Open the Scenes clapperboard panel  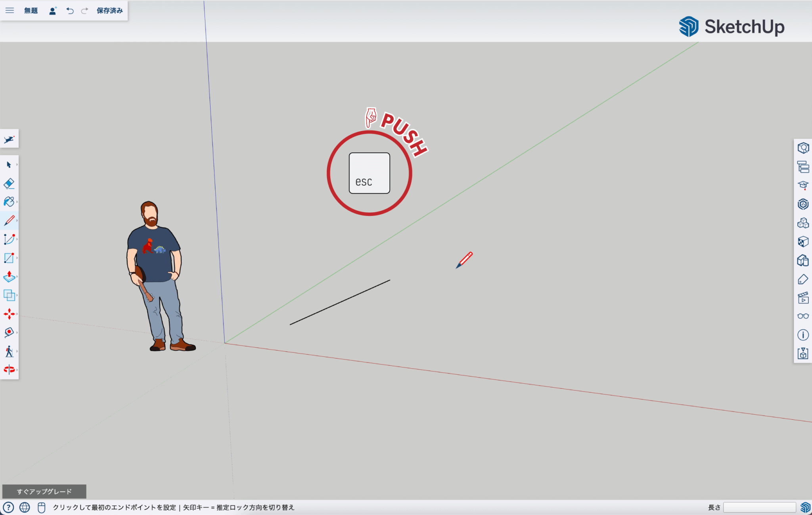[x=803, y=298]
